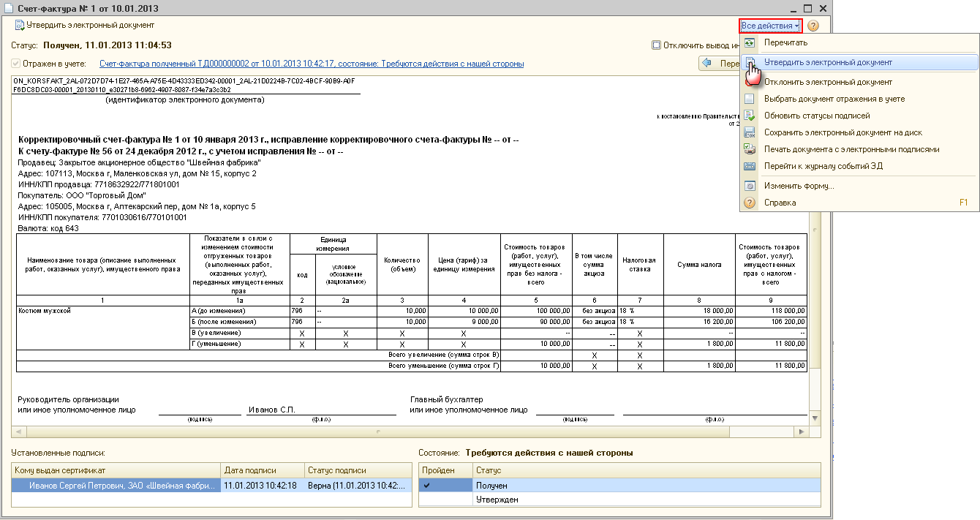980x520 pixels.
Task: Click the Валюта: код 643 line
Action: coord(49,228)
